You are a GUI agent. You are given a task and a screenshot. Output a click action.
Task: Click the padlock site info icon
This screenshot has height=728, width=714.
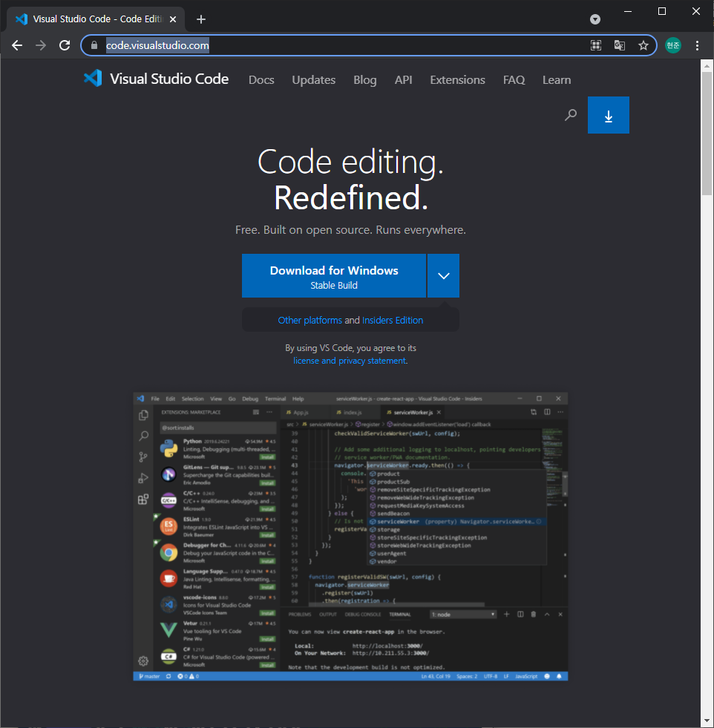tap(94, 45)
